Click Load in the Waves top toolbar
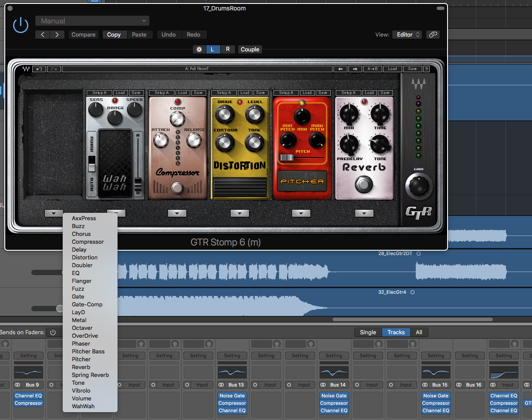 [x=392, y=69]
